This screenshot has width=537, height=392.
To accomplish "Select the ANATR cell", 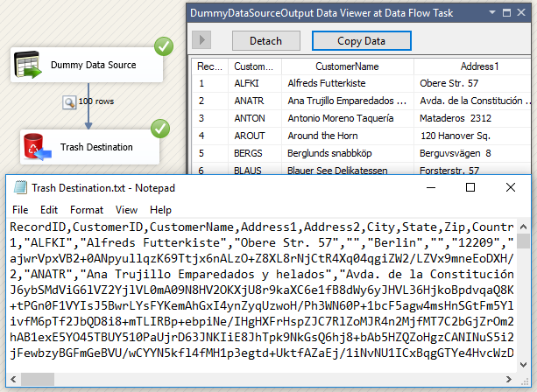I will pos(254,101).
